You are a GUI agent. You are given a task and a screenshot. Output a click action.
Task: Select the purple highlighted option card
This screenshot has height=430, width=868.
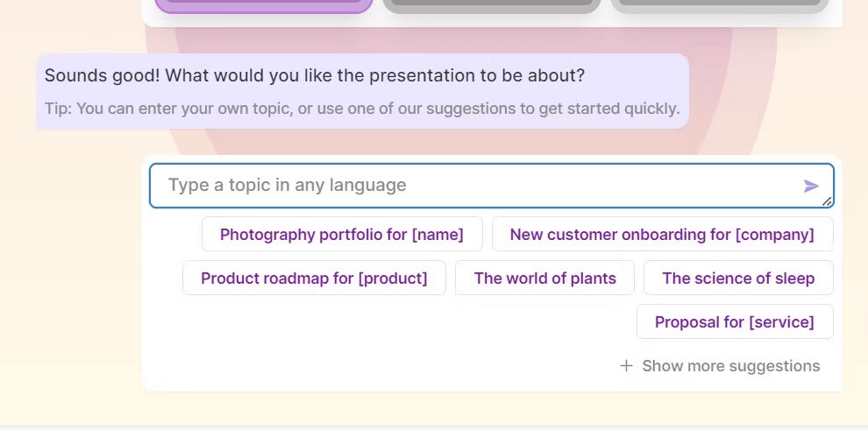(264, 5)
